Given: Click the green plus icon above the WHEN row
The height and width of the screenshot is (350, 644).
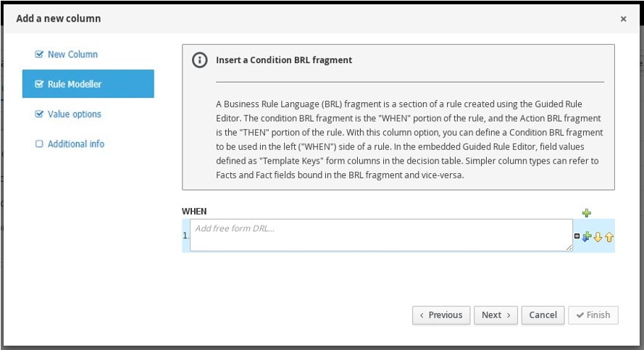Looking at the screenshot, I should (x=587, y=212).
